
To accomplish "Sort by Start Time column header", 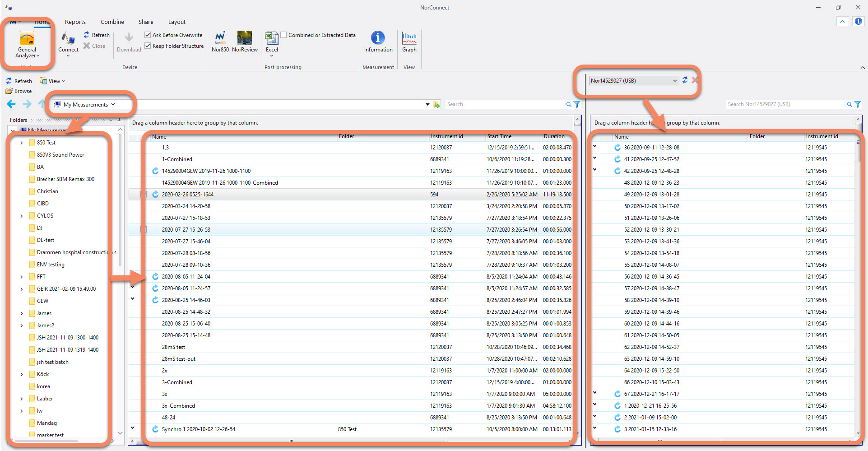I will (x=499, y=136).
